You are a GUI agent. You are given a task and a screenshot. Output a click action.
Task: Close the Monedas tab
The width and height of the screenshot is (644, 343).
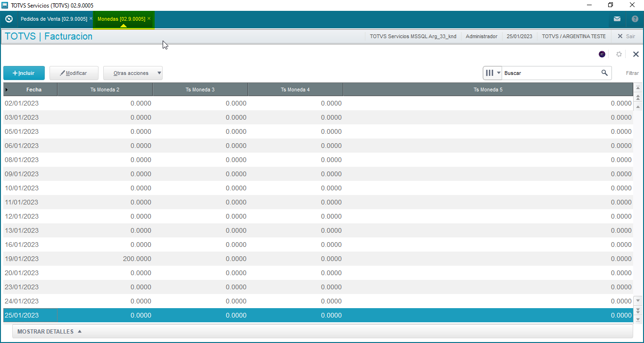click(x=149, y=18)
